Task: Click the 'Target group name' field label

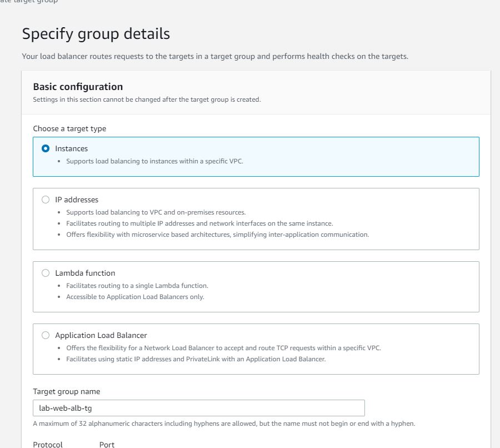Action: coord(66,392)
